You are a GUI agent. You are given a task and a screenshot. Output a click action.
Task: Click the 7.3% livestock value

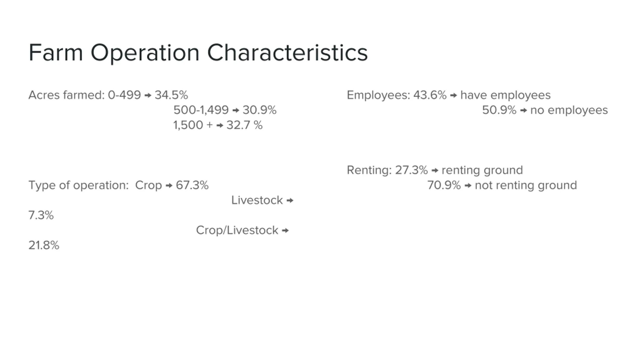pyautogui.click(x=41, y=215)
